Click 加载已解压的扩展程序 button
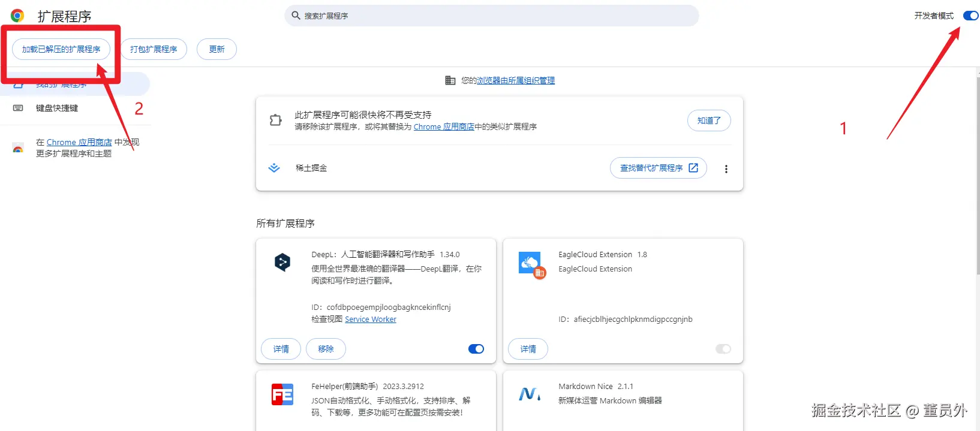 (x=61, y=49)
